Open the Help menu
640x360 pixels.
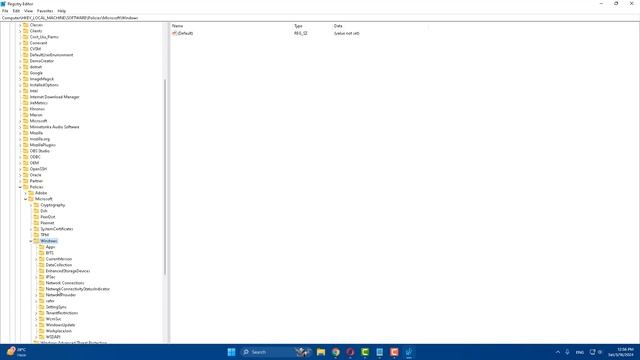tap(62, 11)
